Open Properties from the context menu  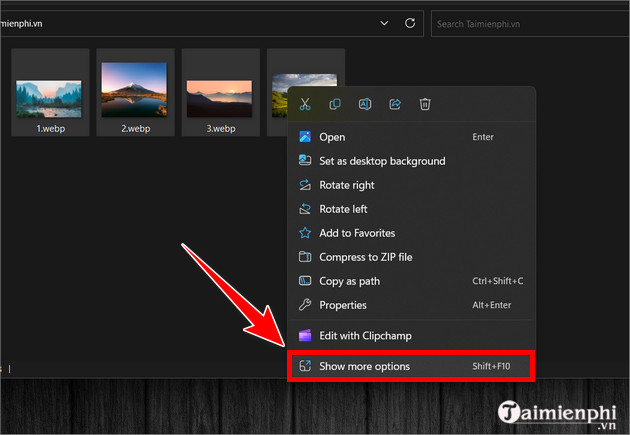413,305
